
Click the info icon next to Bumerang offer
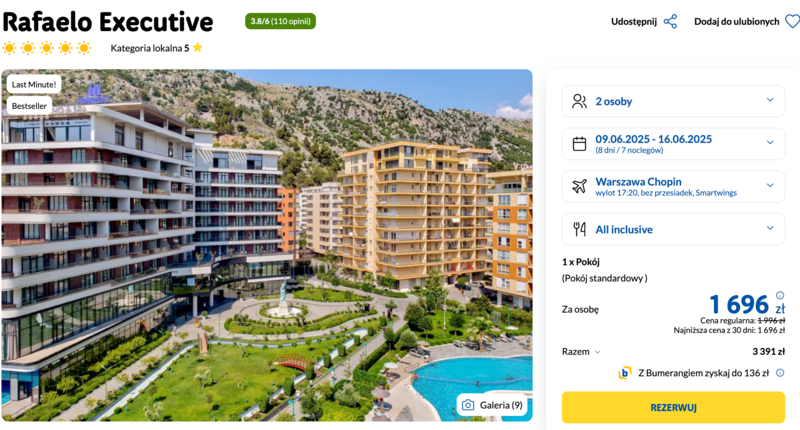click(x=780, y=373)
